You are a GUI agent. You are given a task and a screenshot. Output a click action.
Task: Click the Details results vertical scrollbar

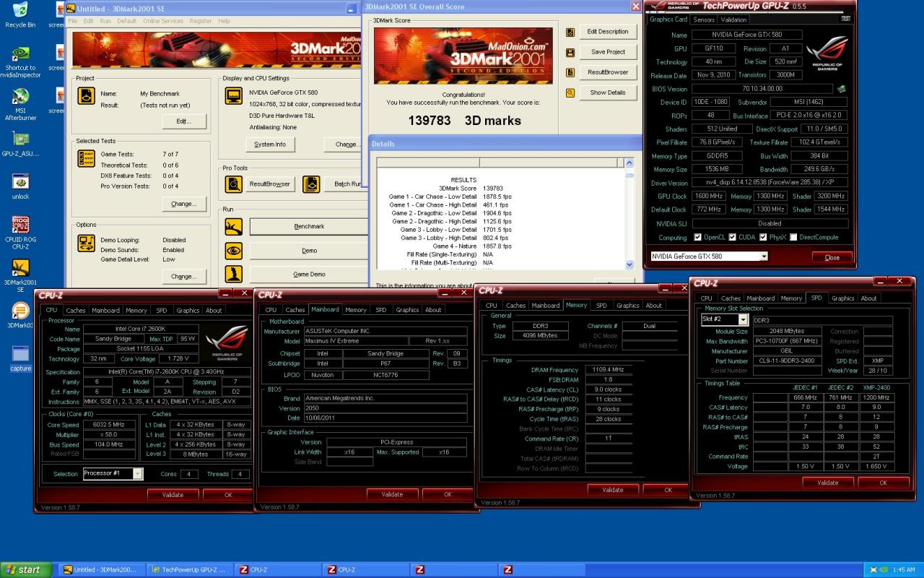click(629, 214)
